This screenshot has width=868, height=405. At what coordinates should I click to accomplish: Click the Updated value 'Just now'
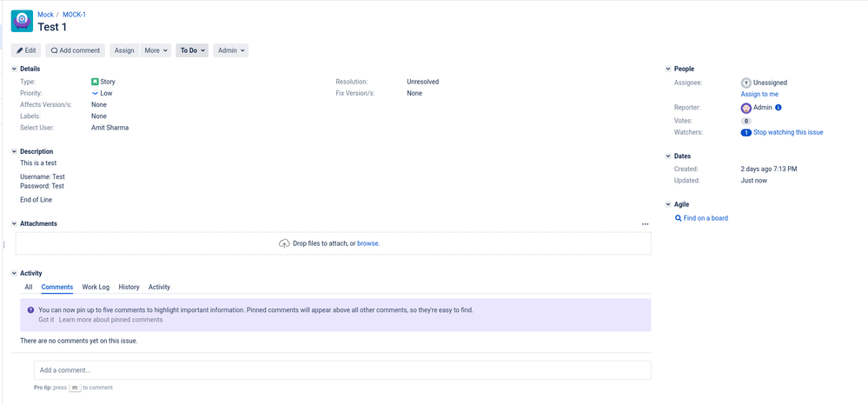click(x=754, y=181)
